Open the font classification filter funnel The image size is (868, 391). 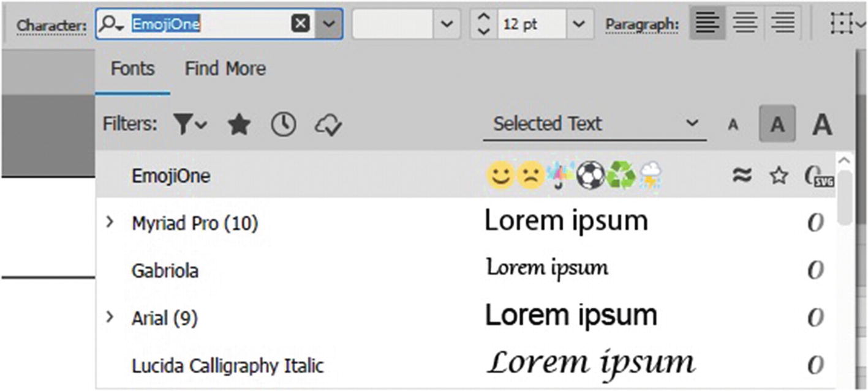click(x=190, y=125)
